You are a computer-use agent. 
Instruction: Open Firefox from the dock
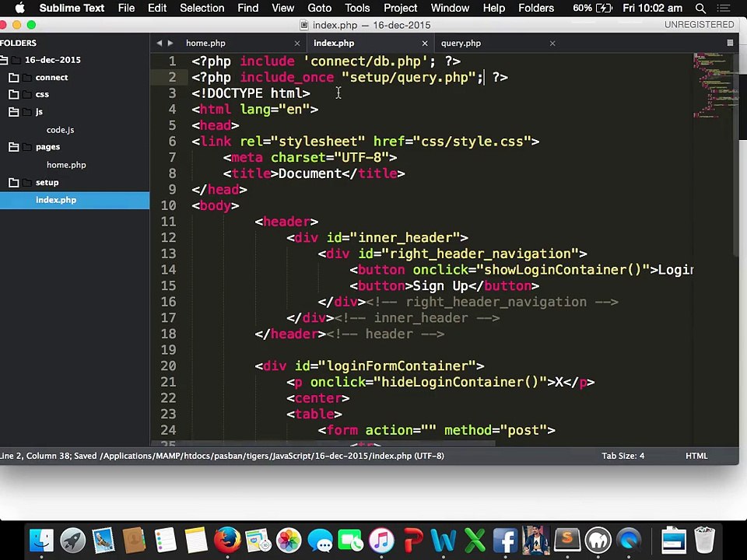click(x=227, y=540)
